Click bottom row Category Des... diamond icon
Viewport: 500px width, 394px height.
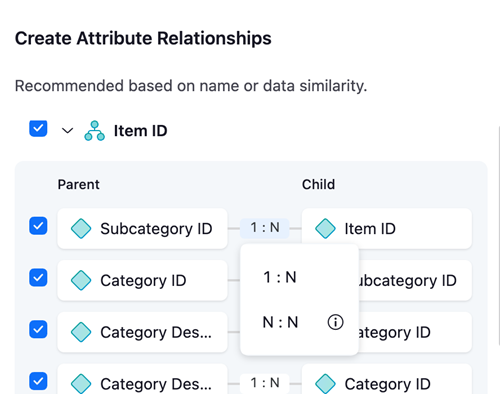(x=81, y=384)
